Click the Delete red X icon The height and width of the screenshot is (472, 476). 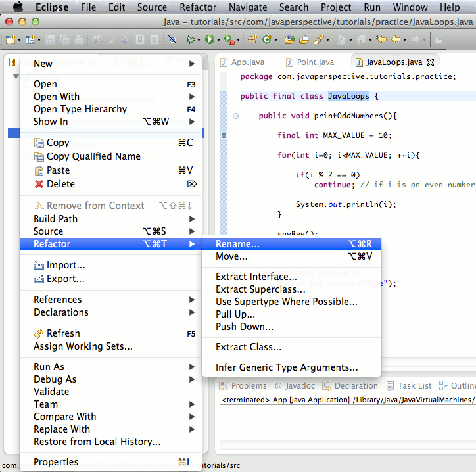39,185
